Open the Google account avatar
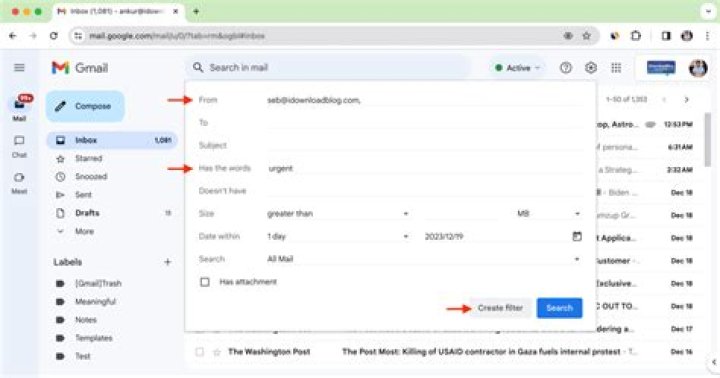The width and height of the screenshot is (720, 378). pyautogui.click(x=698, y=68)
